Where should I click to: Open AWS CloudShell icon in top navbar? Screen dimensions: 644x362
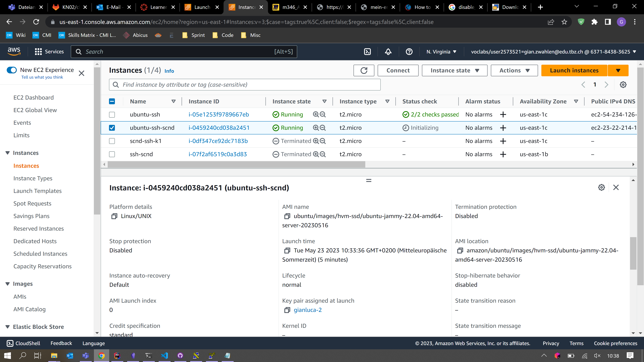click(x=367, y=52)
